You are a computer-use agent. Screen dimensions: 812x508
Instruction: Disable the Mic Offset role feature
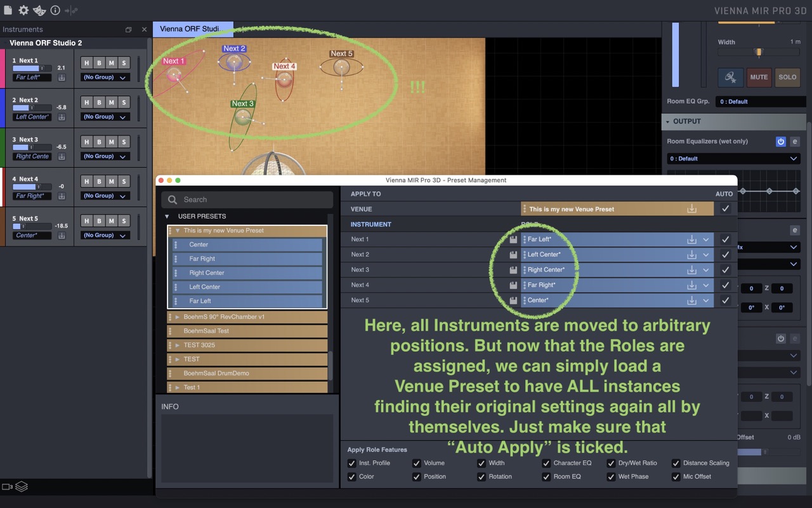tap(676, 477)
